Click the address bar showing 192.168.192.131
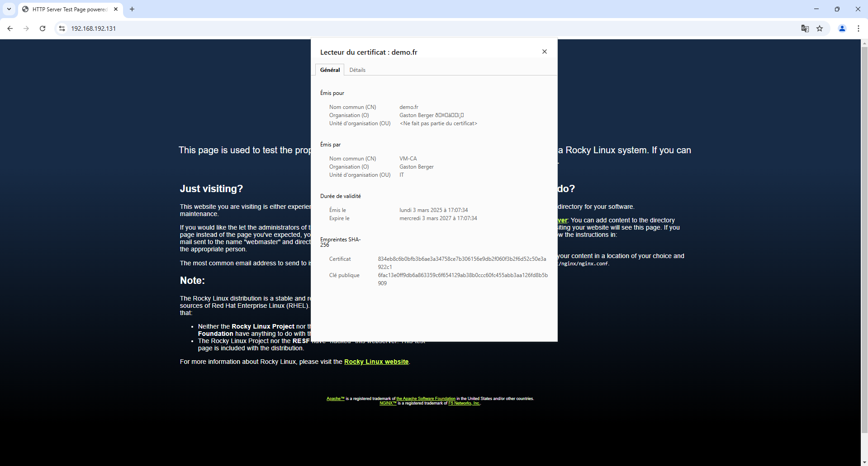 click(x=430, y=28)
